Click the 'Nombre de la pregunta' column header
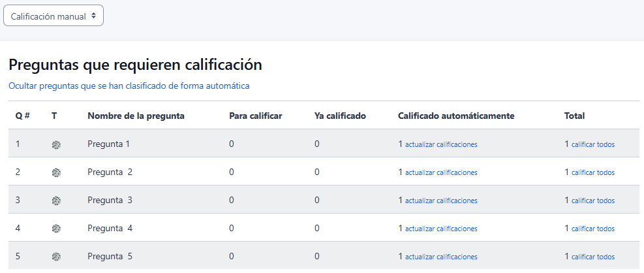Screen dimensions: 644x273 pyautogui.click(x=136, y=116)
